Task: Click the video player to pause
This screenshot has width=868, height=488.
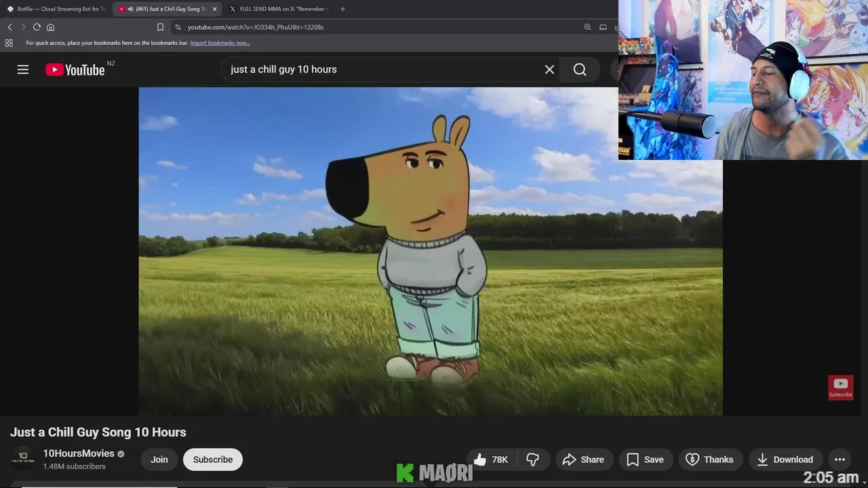Action: pyautogui.click(x=431, y=251)
